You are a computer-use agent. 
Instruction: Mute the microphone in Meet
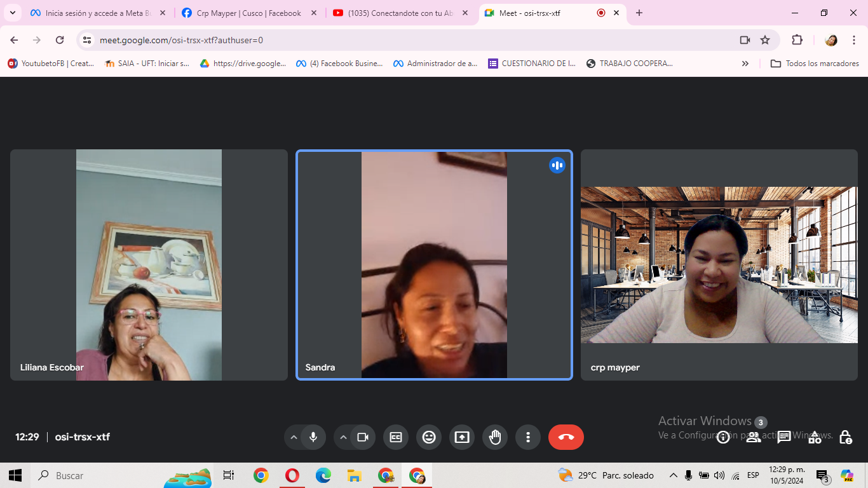click(313, 437)
